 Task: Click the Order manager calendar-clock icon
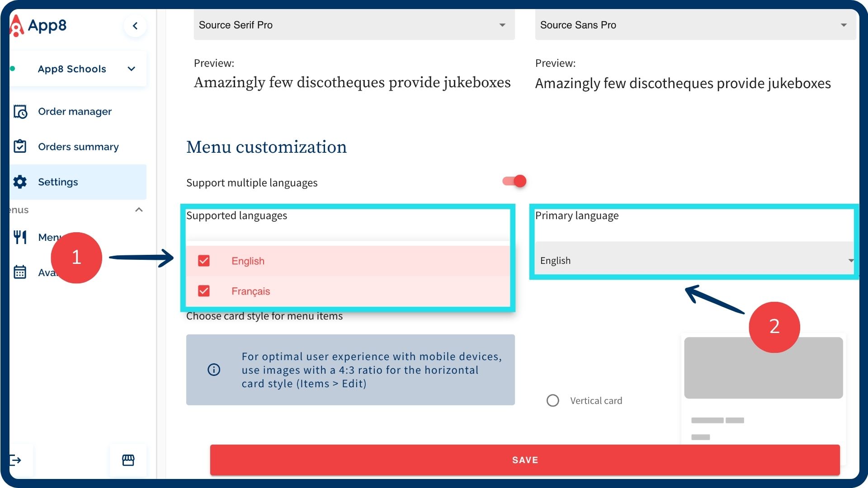point(20,112)
